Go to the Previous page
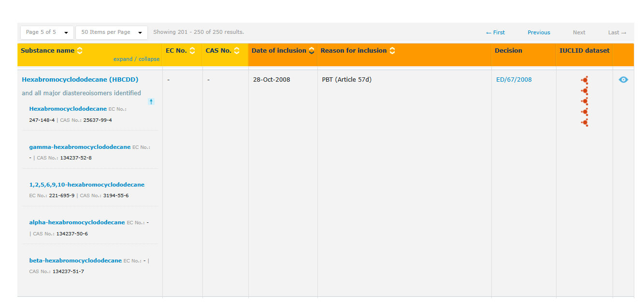 click(539, 32)
